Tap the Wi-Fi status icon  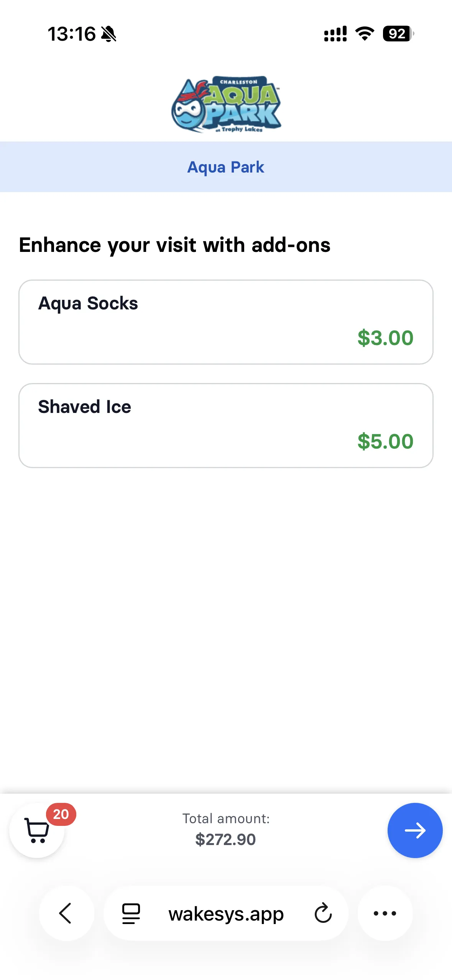point(365,34)
